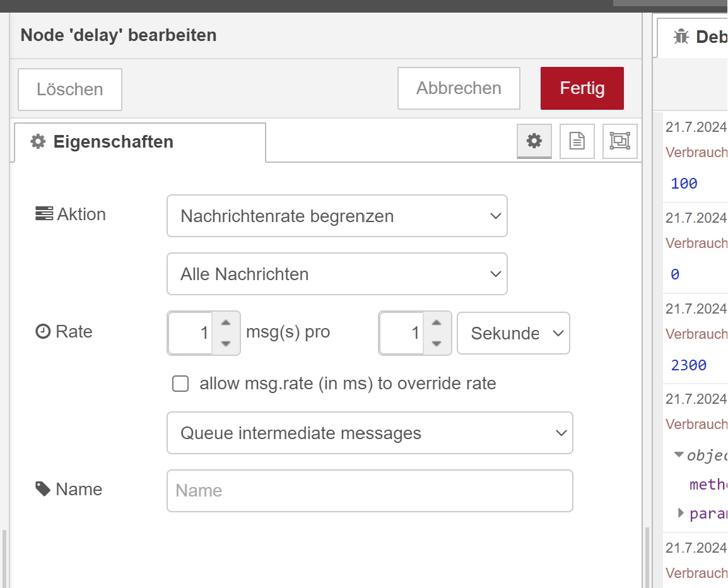The width and height of the screenshot is (728, 588).
Task: Open the Aktion dropdown 'Nachrichtenrate begrenzen'
Action: tap(337, 216)
